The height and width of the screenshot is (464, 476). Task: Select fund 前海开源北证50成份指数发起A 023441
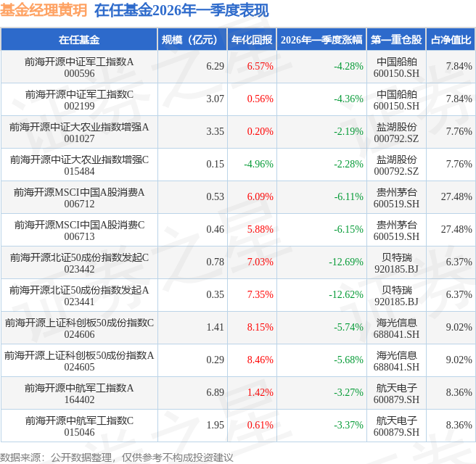pos(79,296)
